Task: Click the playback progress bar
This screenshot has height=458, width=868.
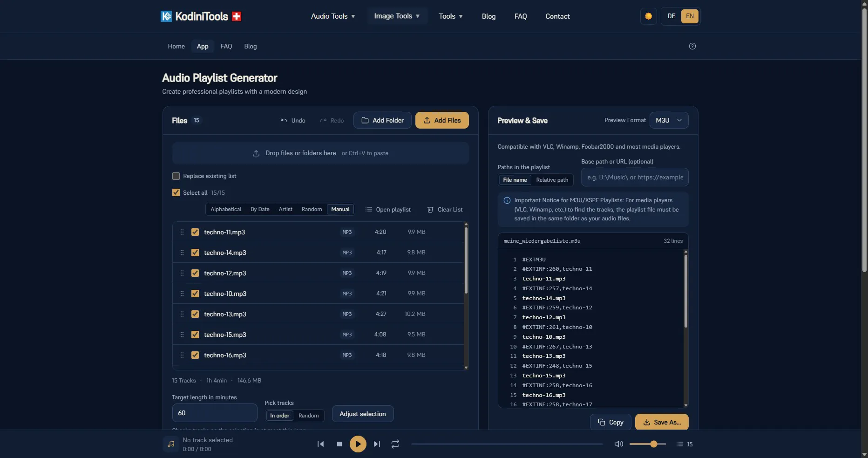Action: tap(507, 444)
